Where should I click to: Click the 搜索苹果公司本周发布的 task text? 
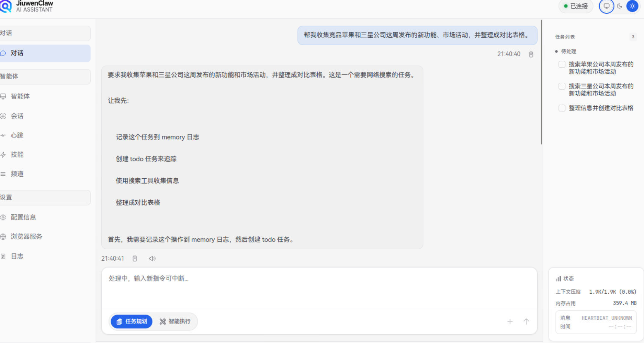601,68
